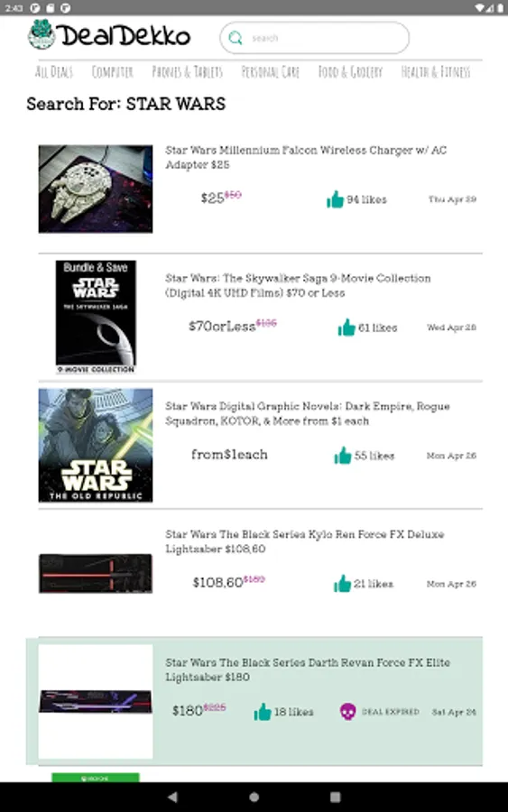The height and width of the screenshot is (812, 508).
Task: Like the Digital Graphic Novels deal
Action: click(342, 456)
